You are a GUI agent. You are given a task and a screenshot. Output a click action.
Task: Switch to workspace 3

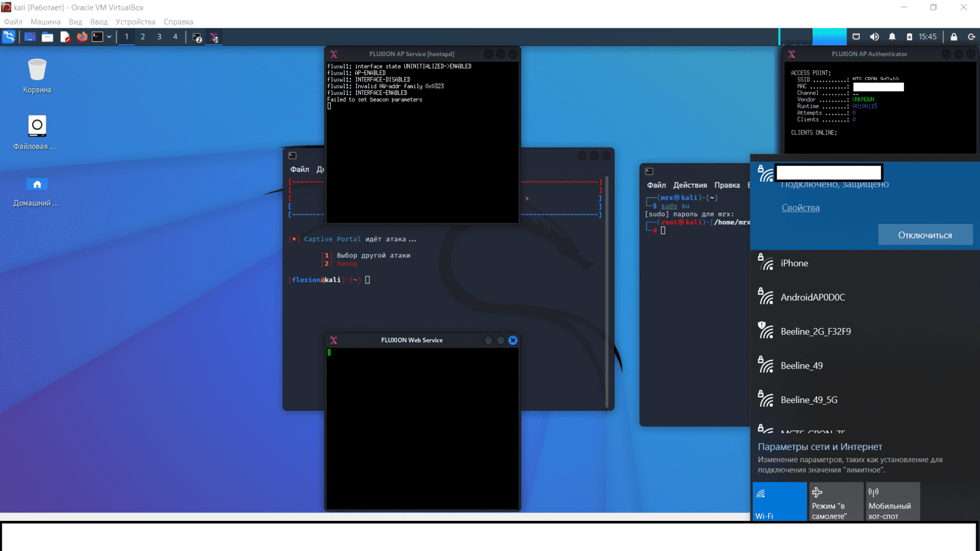point(159,37)
